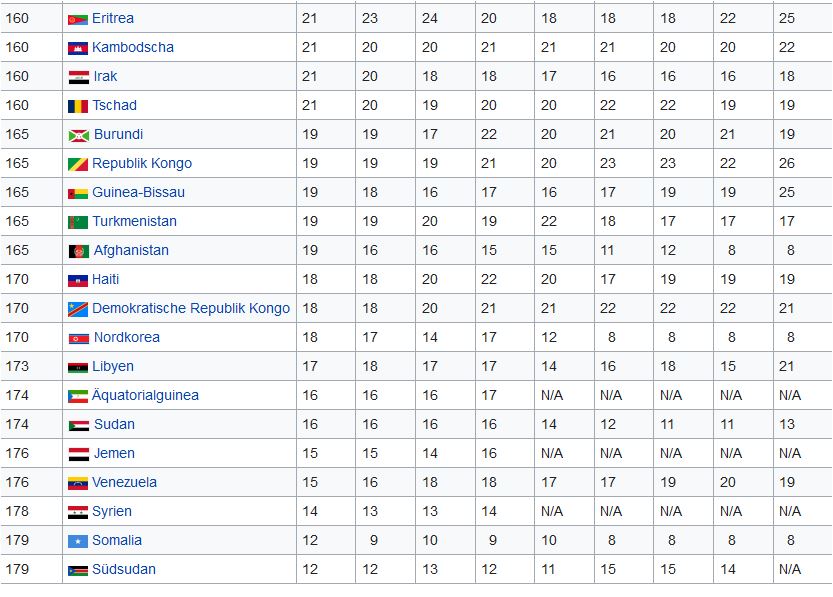Click the Libyen flag icon
Screen dimensions: 833x597
(x=78, y=367)
